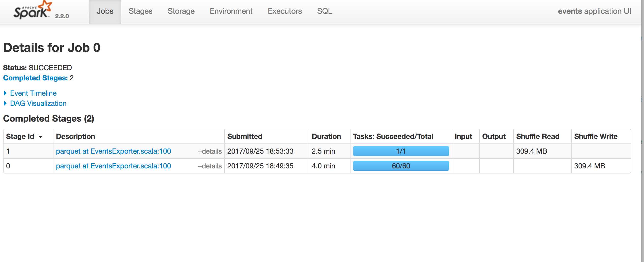Click the Status: SUCCEEDED text
Screen dimensions: 644x262
[37, 68]
